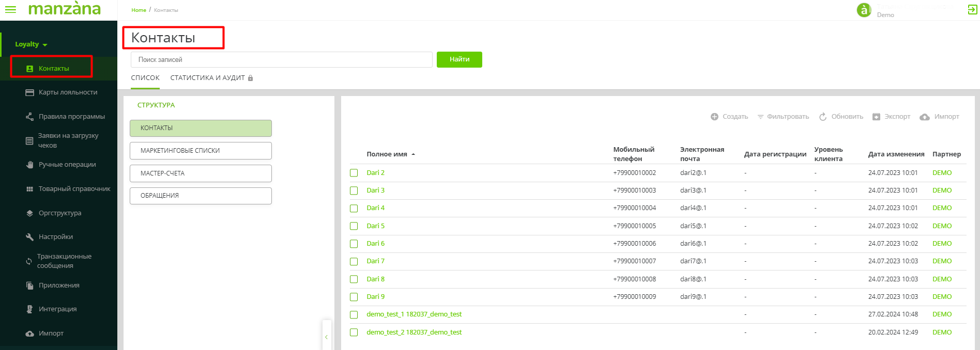980x350 pixels.
Task: Click the logout icon in top right
Action: pos(972,9)
